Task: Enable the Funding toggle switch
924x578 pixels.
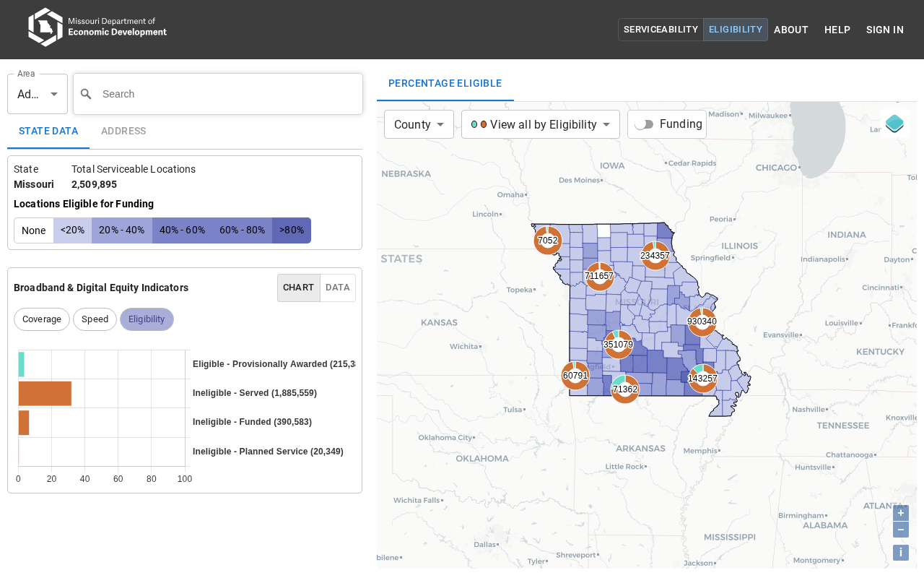Action: [x=644, y=124]
